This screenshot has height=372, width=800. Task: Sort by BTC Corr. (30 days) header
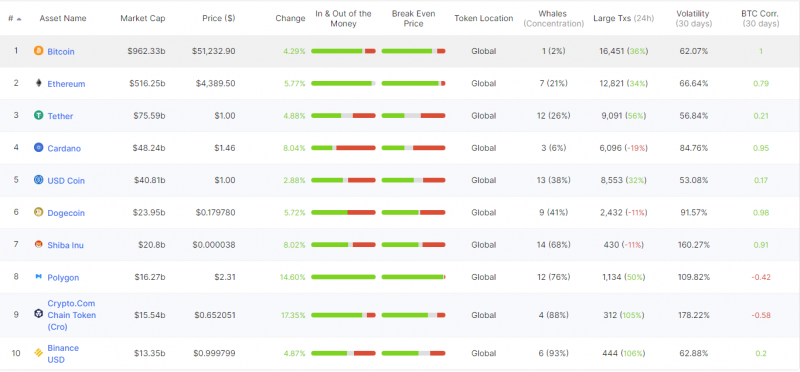click(x=761, y=18)
